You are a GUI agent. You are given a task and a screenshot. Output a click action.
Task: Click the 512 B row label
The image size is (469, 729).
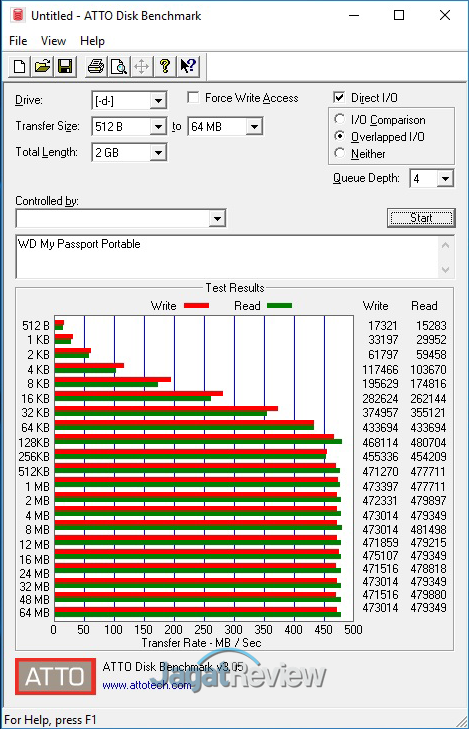coord(36,325)
